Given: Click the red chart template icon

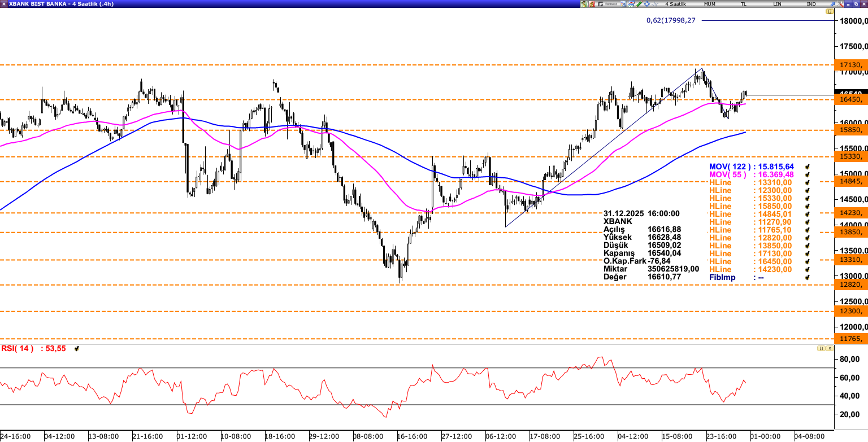Looking at the screenshot, I should [x=592, y=4].
